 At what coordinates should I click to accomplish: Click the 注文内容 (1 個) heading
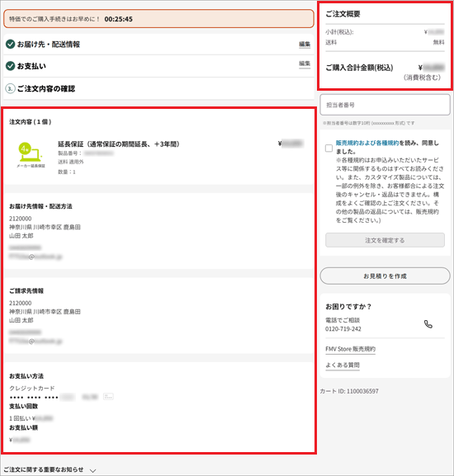tap(30, 122)
